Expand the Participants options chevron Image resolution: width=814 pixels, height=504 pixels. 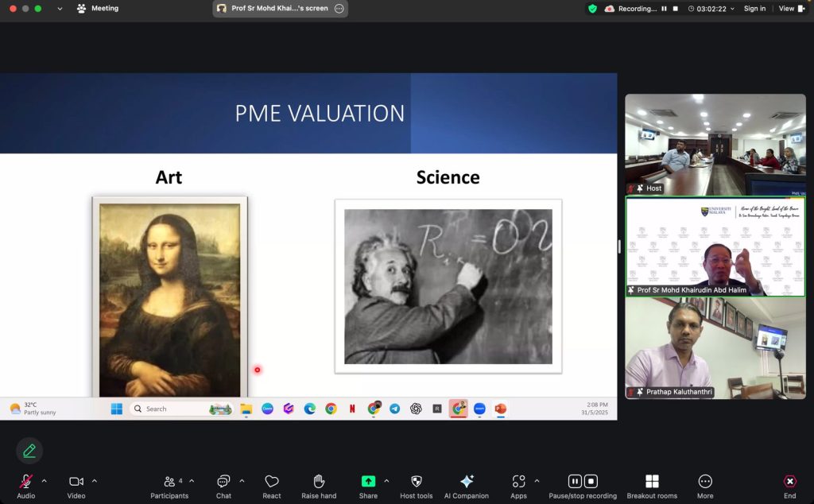tap(192, 481)
